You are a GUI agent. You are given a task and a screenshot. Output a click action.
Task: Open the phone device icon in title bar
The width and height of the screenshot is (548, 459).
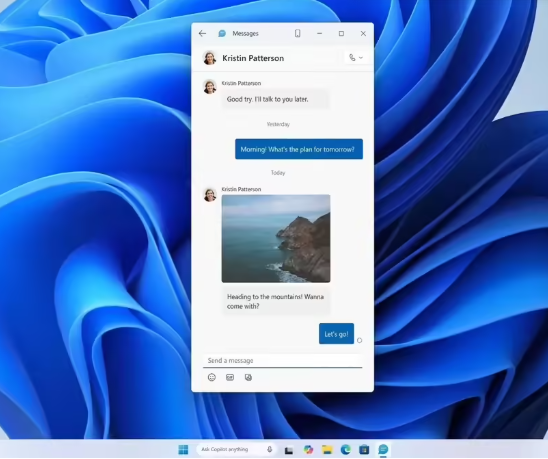(x=297, y=34)
